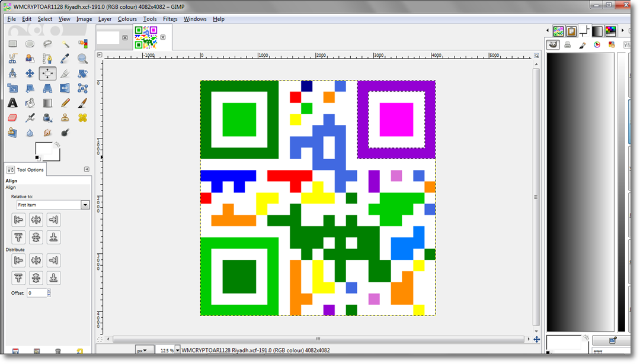Select the Align tool in toolbox

[x=47, y=73]
